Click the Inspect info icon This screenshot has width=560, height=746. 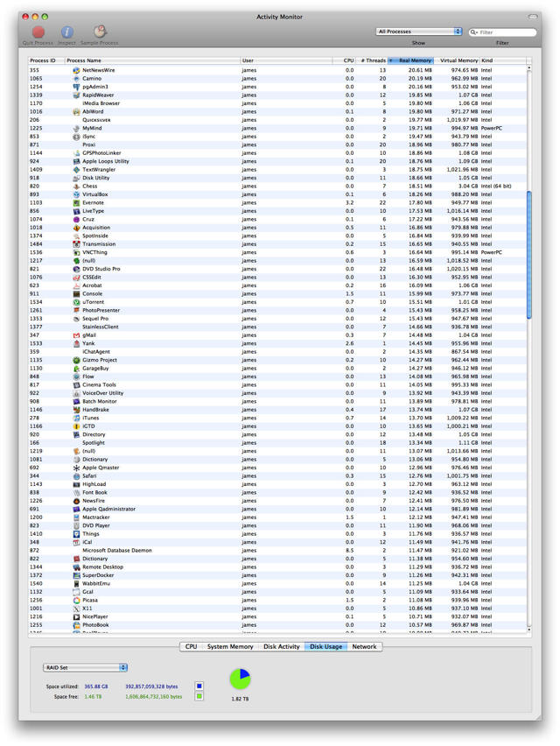(x=67, y=32)
